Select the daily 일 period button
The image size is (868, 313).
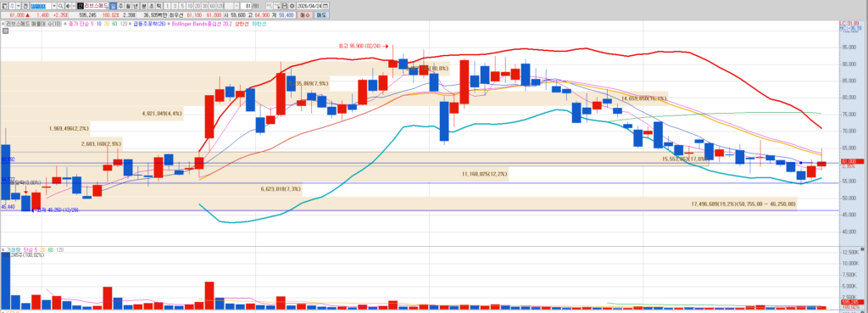point(113,6)
